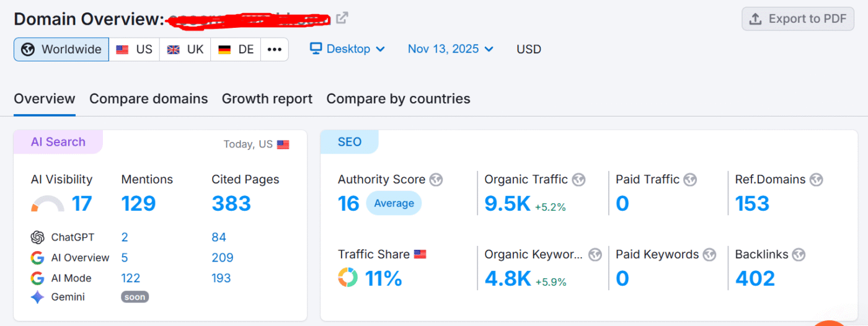
Task: Expand more countries with three-dots button
Action: coord(275,50)
